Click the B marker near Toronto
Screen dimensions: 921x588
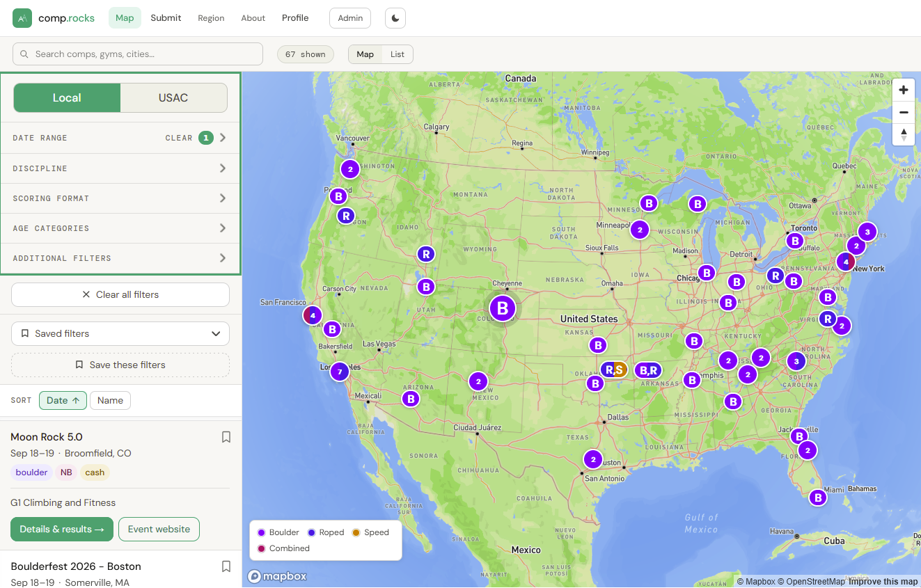(795, 241)
